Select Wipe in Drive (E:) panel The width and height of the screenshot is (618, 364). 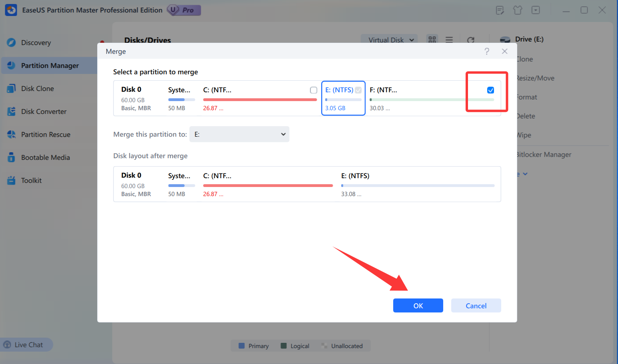tap(524, 135)
